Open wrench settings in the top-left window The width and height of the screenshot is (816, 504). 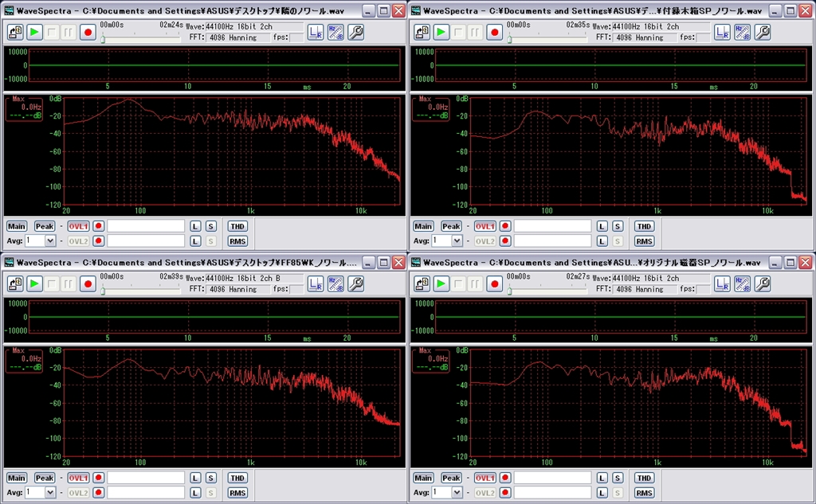(356, 32)
